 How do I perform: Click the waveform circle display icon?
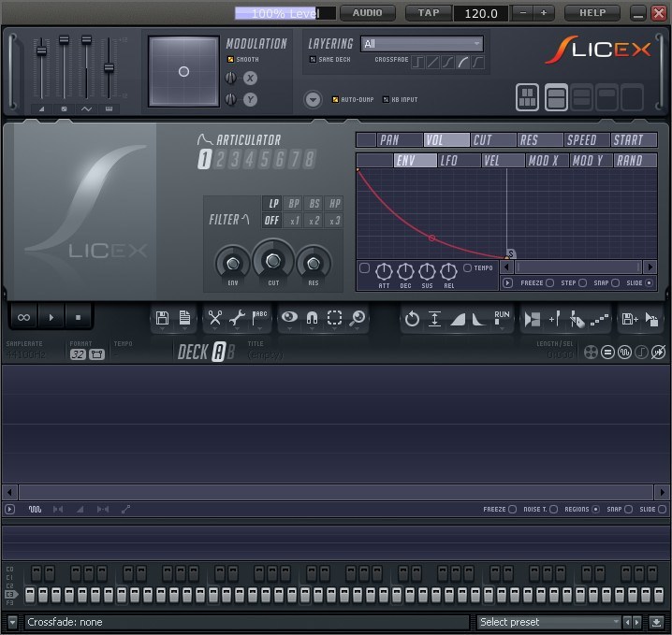click(x=624, y=353)
